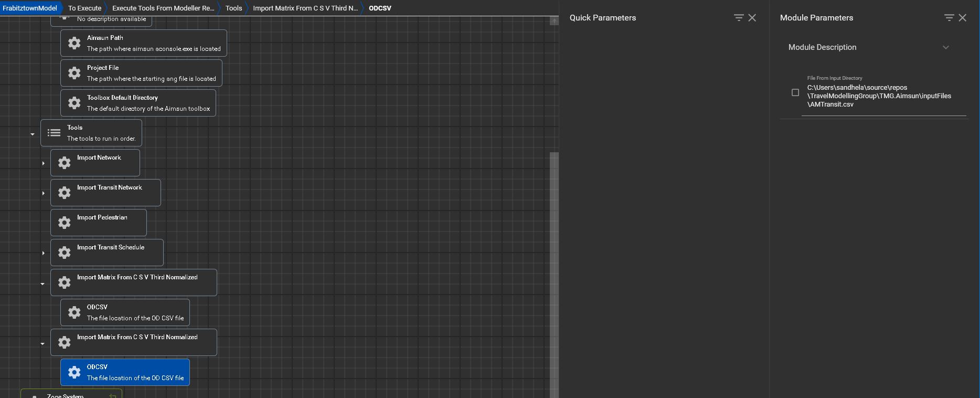980x398 pixels.
Task: Open Execute Tools From Modeller breadcrumb
Action: 163,8
